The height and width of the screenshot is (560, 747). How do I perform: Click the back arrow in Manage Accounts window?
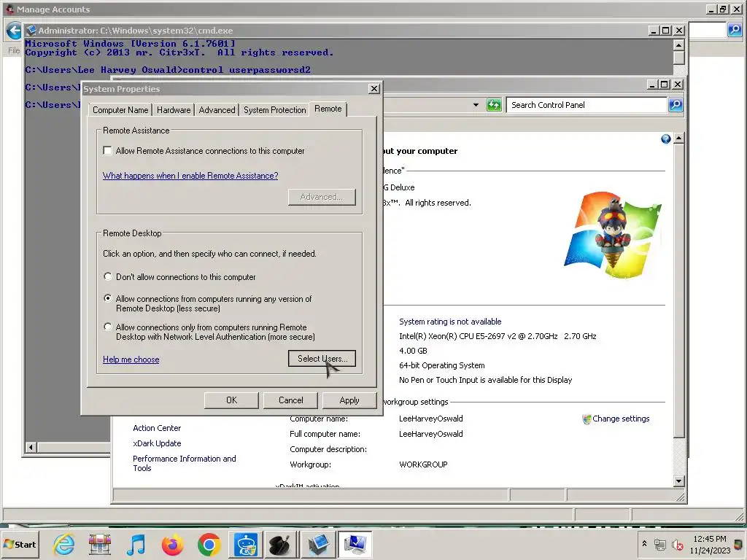click(x=15, y=31)
